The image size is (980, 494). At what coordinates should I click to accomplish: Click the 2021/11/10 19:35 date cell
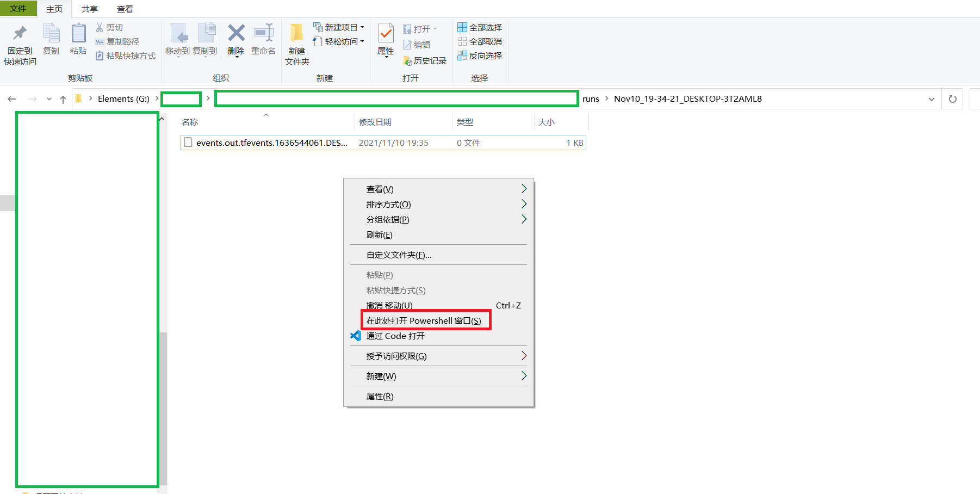point(394,143)
